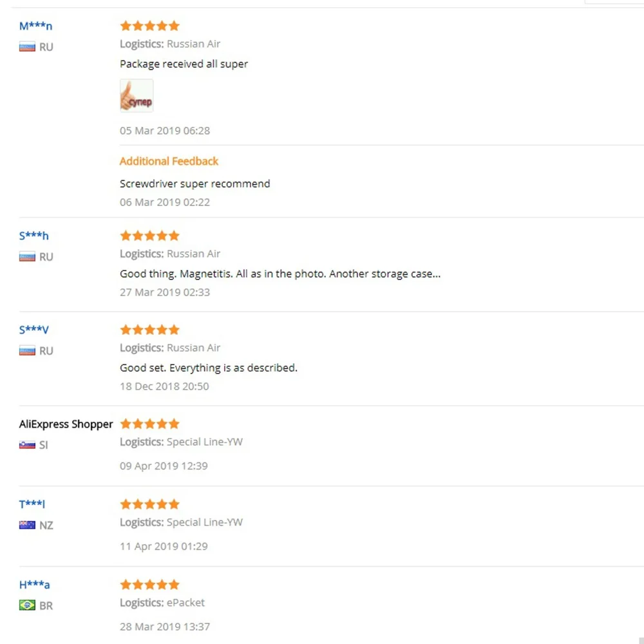Open reviewer S***h's profile

click(x=33, y=236)
